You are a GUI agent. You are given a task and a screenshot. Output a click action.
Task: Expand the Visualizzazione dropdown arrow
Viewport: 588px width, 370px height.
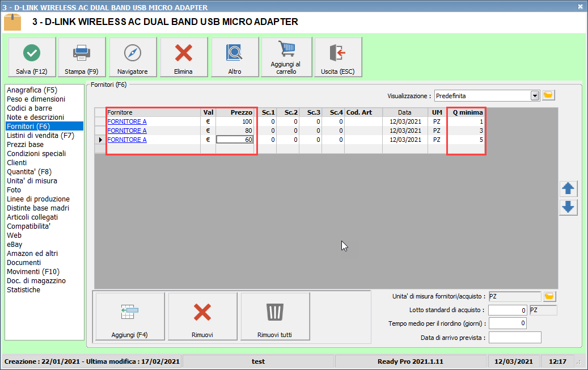coord(535,96)
